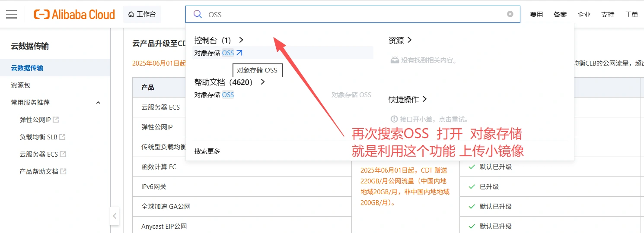Click the 产品 table column header
The height and width of the screenshot is (233, 644).
click(148, 87)
